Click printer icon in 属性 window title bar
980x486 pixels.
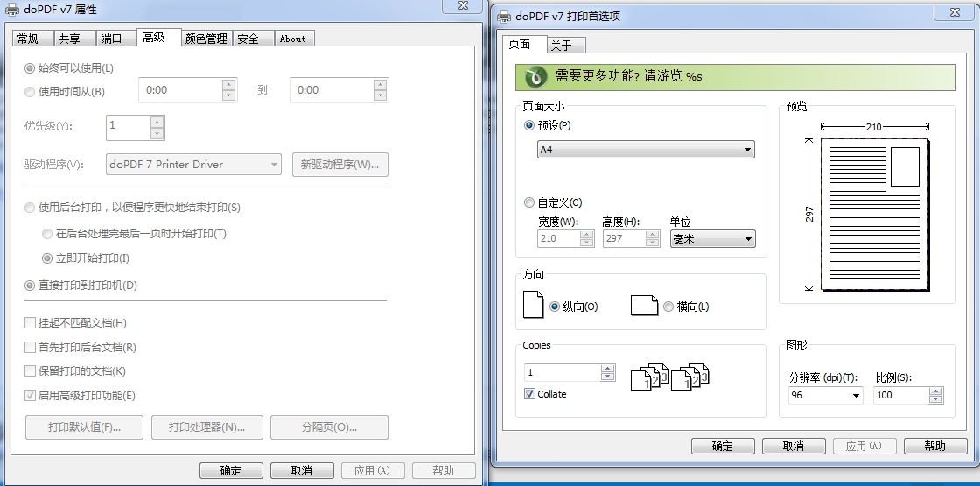point(12,10)
